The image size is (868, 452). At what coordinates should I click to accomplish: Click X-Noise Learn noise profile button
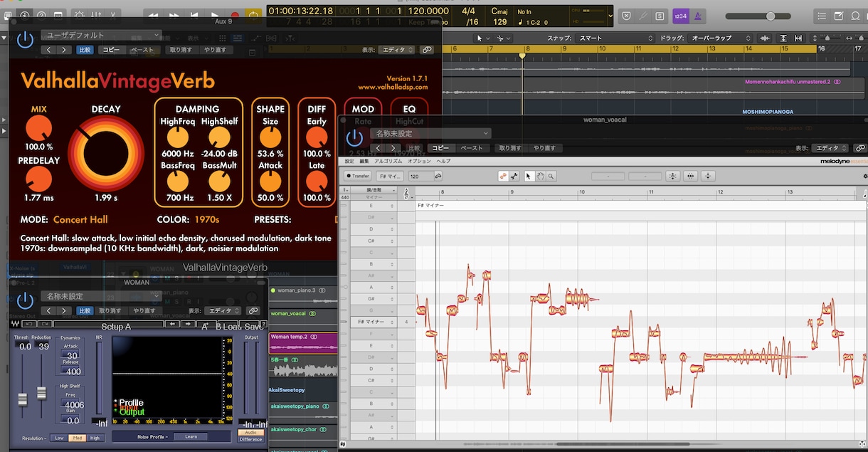191,436
